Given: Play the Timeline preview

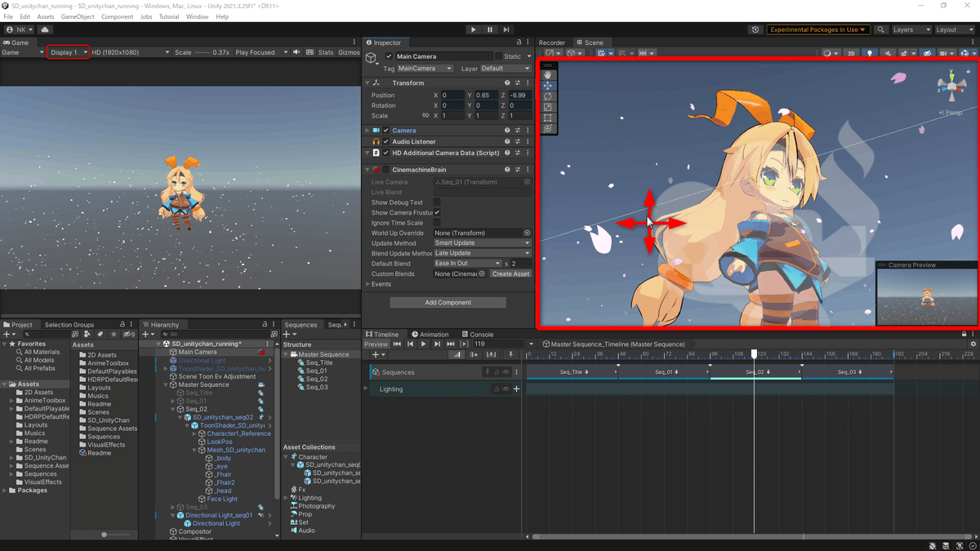Looking at the screenshot, I should [423, 344].
